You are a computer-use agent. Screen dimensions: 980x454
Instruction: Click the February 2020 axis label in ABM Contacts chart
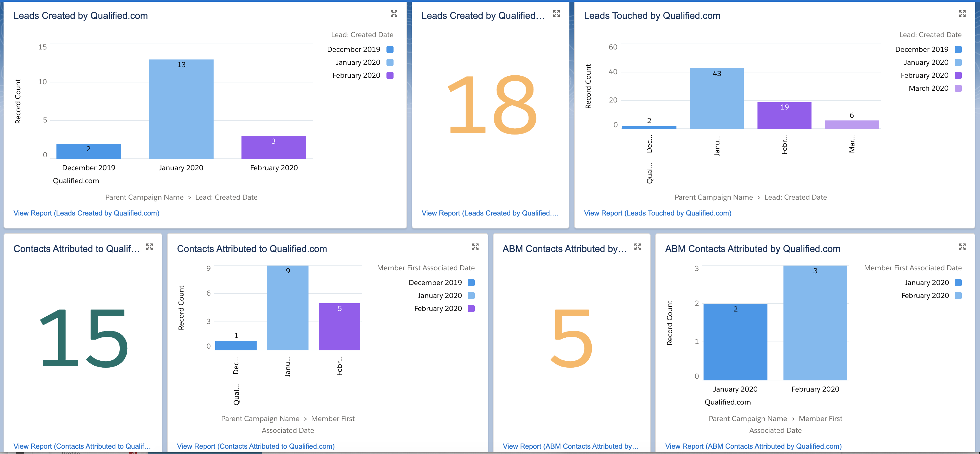click(x=815, y=389)
